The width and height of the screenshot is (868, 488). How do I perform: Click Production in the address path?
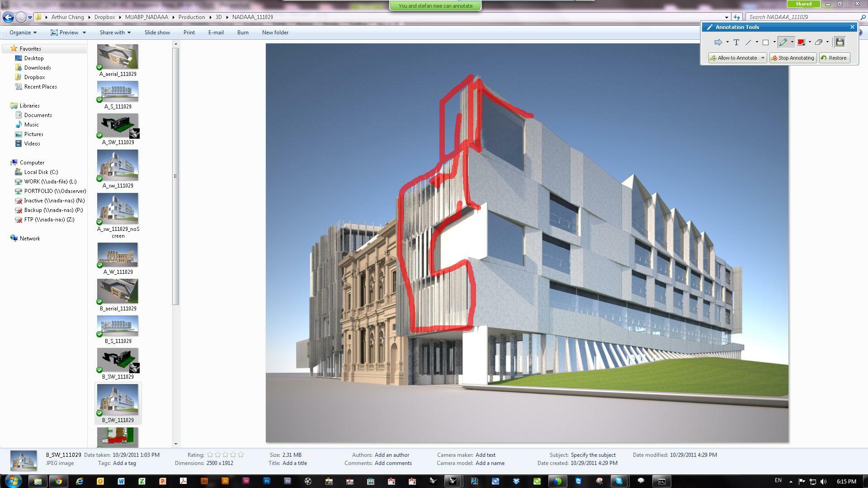192,17
